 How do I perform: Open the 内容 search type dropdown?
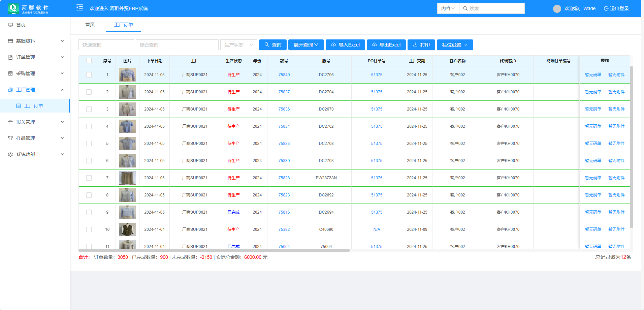coord(448,8)
